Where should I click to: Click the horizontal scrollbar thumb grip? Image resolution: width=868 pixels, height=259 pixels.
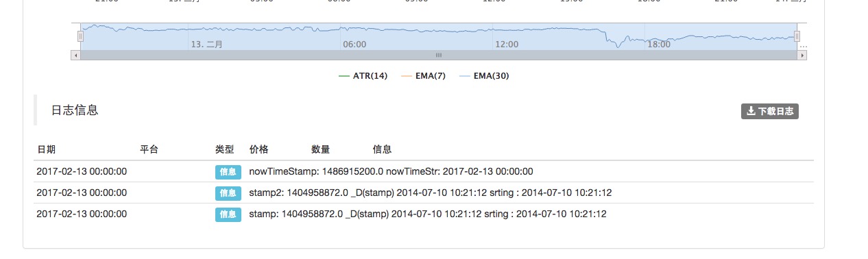point(439,55)
